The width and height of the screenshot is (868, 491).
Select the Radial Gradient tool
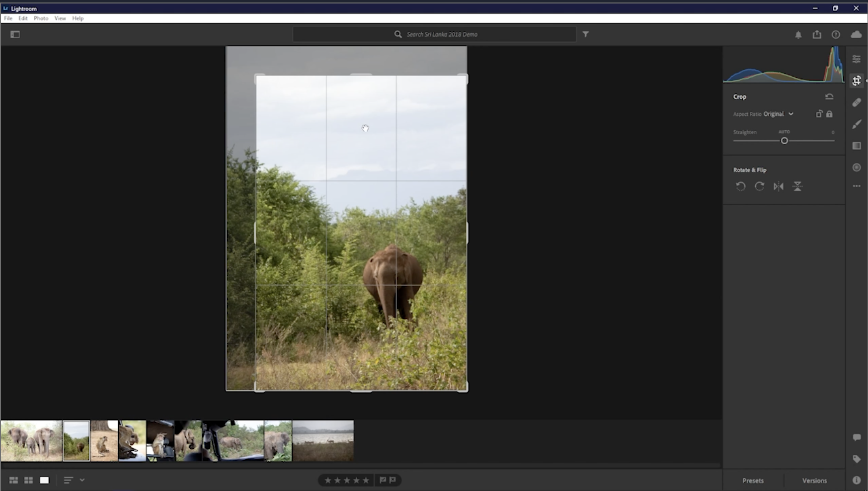(856, 167)
